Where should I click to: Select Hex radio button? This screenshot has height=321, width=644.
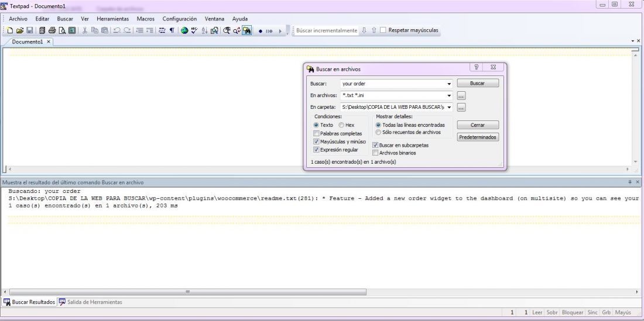click(x=341, y=125)
